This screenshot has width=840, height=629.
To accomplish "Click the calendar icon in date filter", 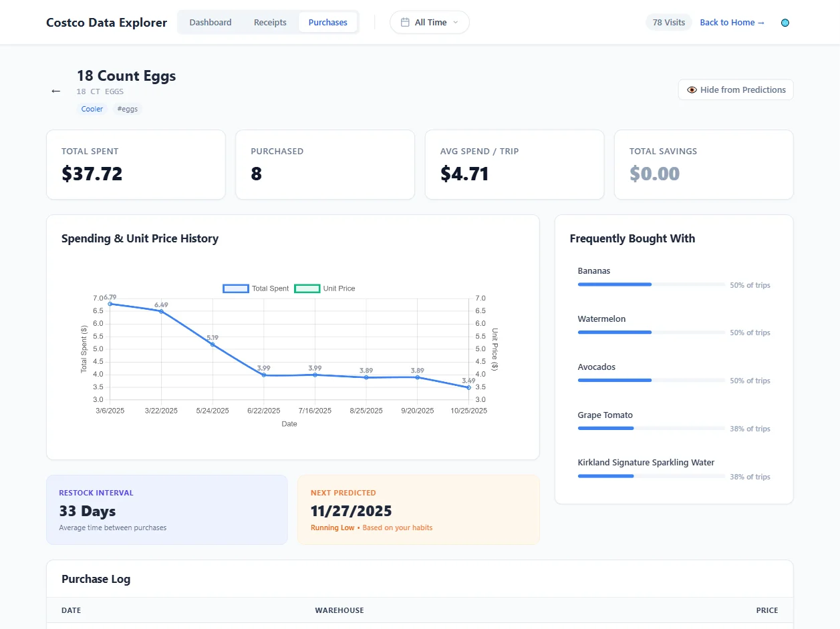I will click(405, 22).
